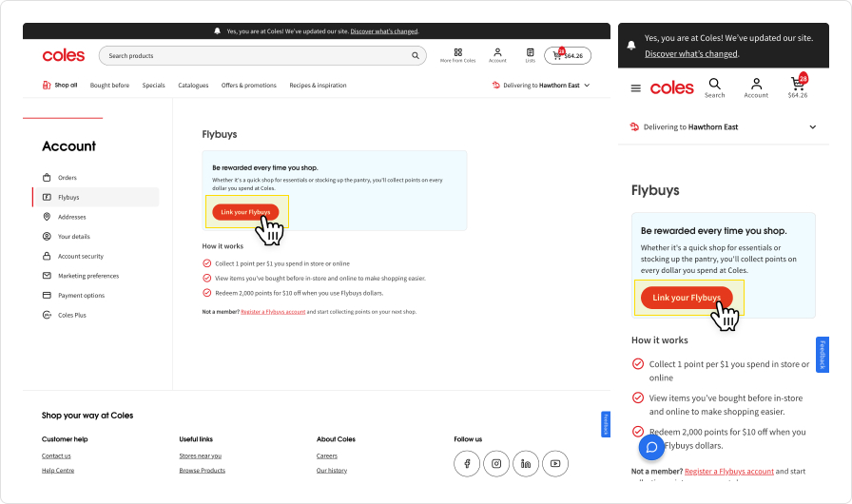This screenshot has width=852, height=504.
Task: Open hamburger menu in mobile view
Action: [x=636, y=88]
